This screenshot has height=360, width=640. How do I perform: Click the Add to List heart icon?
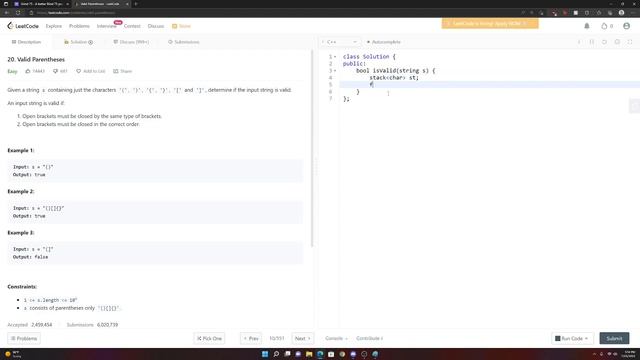pyautogui.click(x=78, y=71)
